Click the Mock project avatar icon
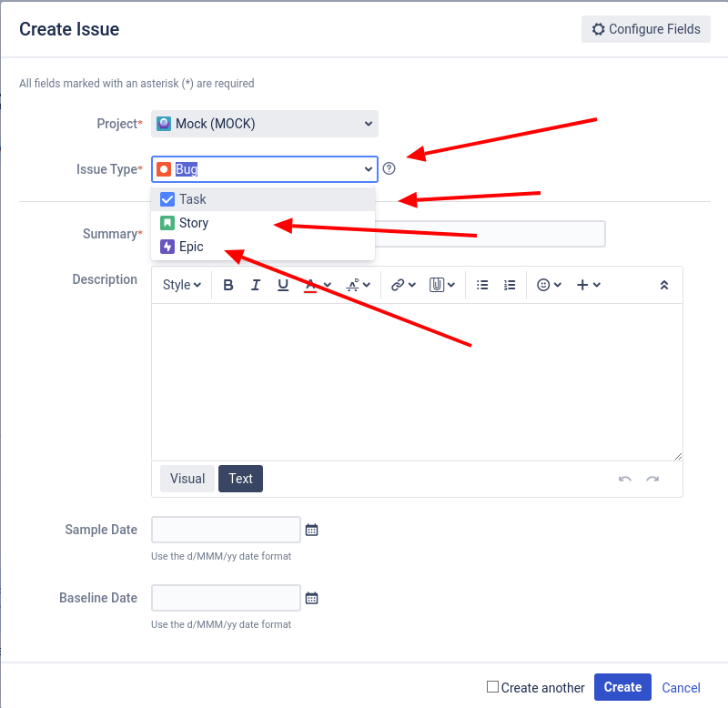728x708 pixels. coord(164,124)
